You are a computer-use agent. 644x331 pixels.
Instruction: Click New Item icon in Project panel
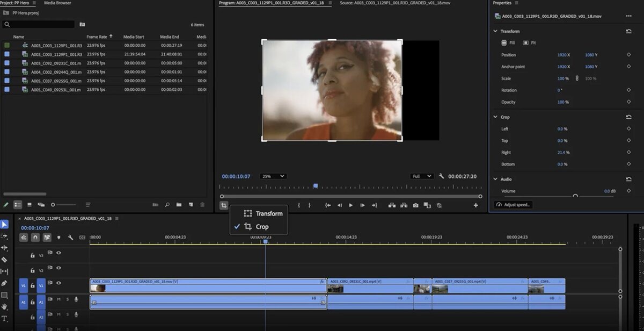pyautogui.click(x=191, y=205)
